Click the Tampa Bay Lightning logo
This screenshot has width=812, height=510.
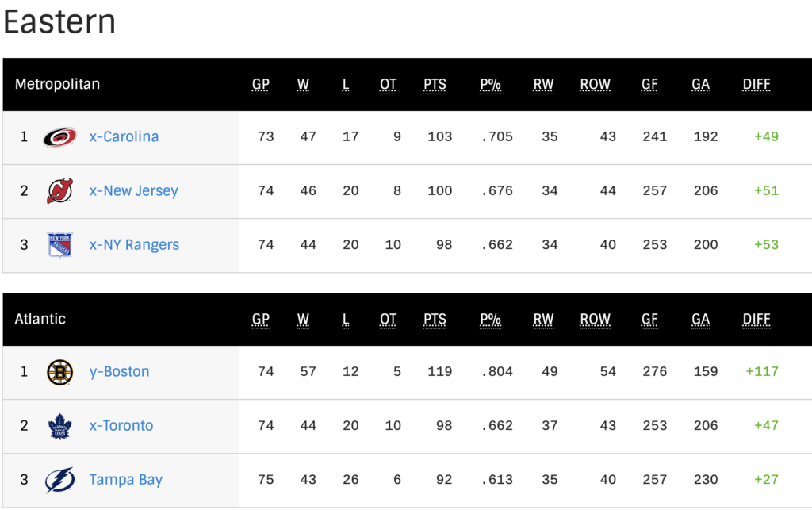pyautogui.click(x=60, y=480)
